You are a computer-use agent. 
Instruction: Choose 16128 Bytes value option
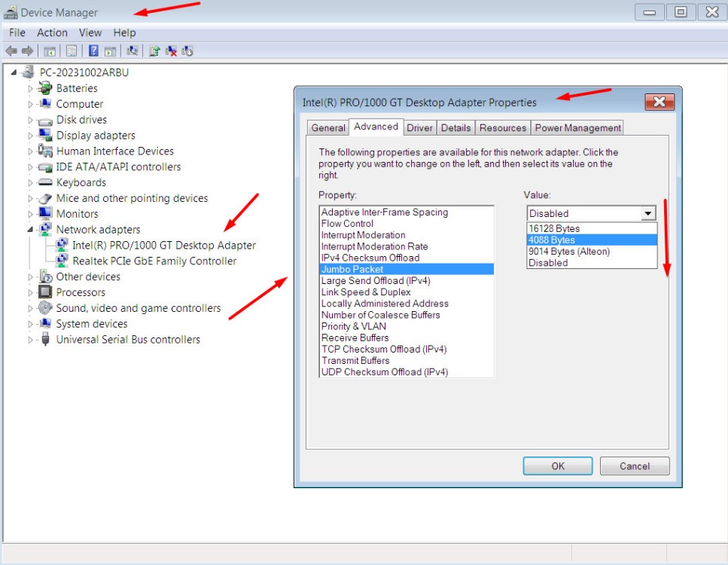[592, 228]
